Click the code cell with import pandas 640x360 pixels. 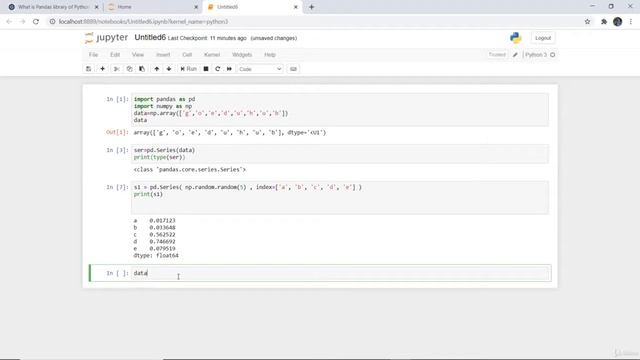340,109
